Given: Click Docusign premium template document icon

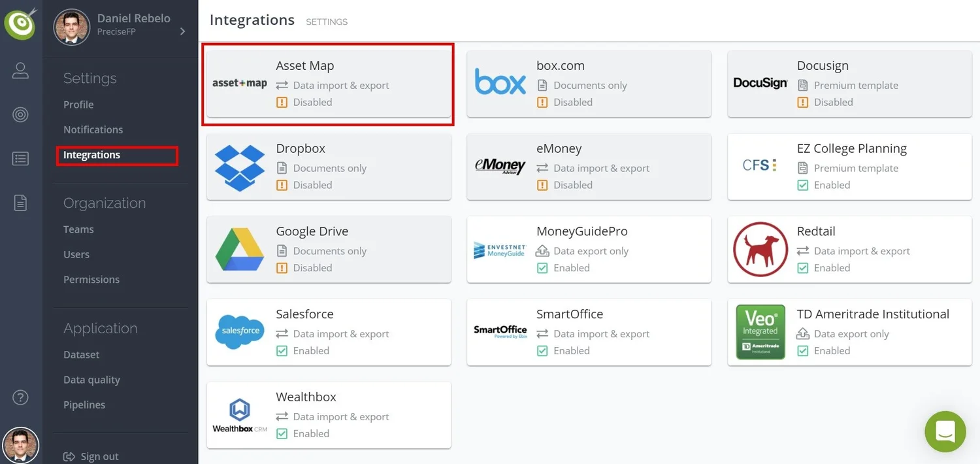Looking at the screenshot, I should [x=802, y=85].
